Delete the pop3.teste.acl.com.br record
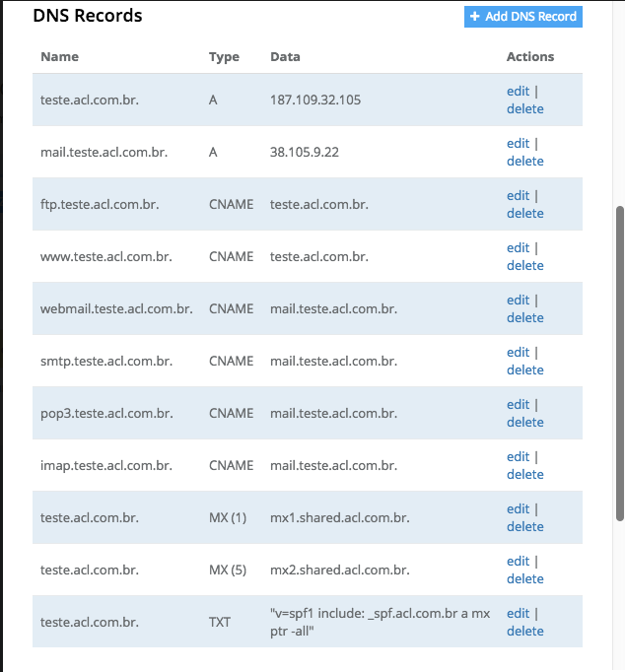The image size is (625, 672). click(524, 422)
